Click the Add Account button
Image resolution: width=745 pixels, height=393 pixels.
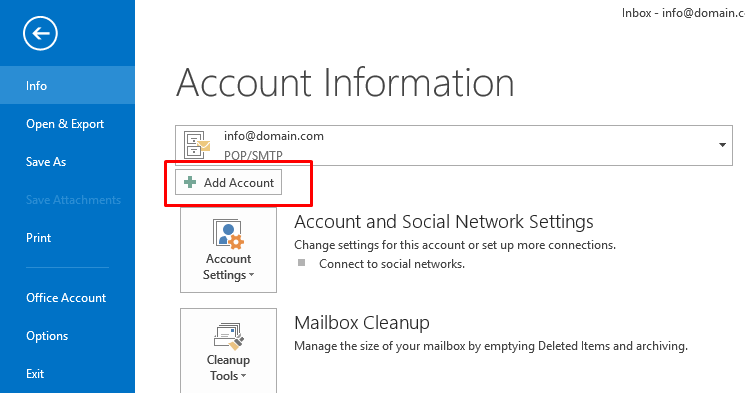(229, 182)
